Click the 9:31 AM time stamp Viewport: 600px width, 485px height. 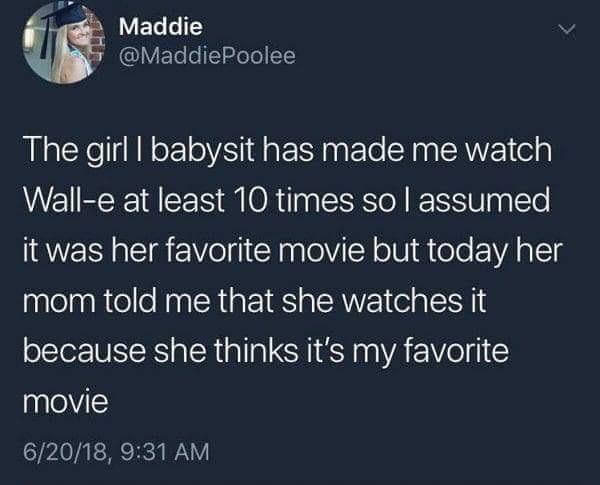pyautogui.click(x=165, y=451)
